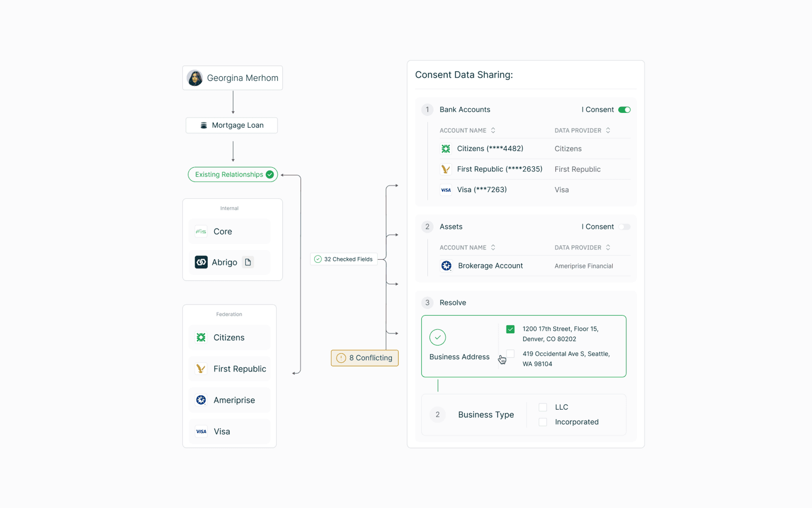Image resolution: width=812 pixels, height=508 pixels.
Task: Select the Core internal source
Action: click(229, 232)
